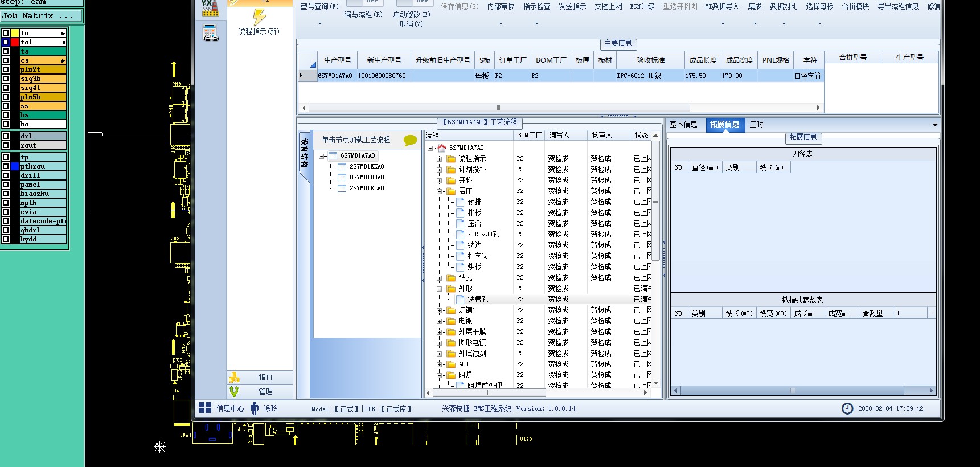Click the yellow speech bubble icon
Image resolution: width=980 pixels, height=467 pixels.
(410, 140)
